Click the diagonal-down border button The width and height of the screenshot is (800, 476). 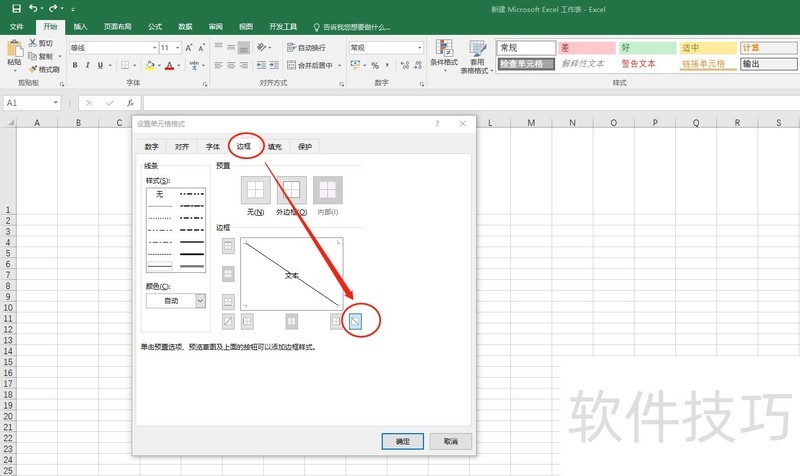[x=355, y=321]
